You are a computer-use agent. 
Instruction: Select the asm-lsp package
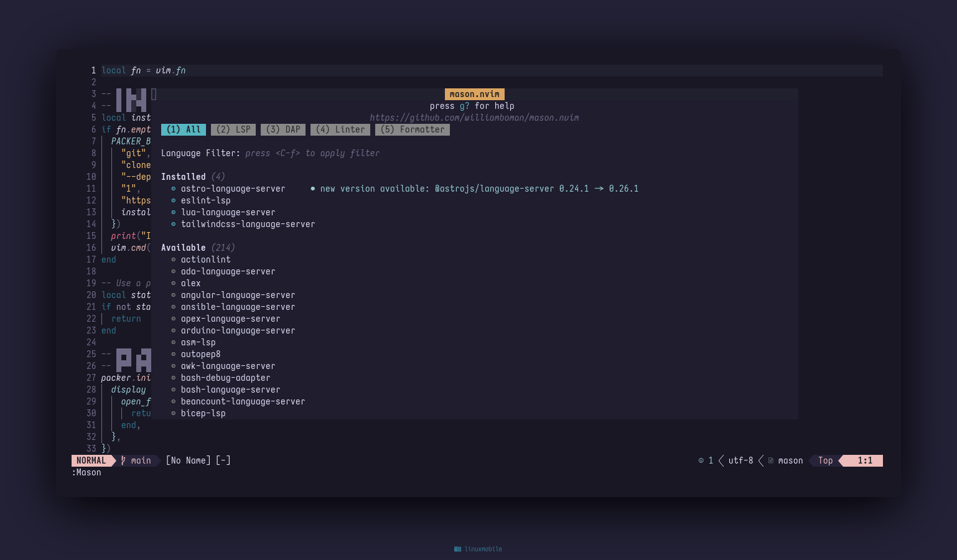pyautogui.click(x=198, y=342)
